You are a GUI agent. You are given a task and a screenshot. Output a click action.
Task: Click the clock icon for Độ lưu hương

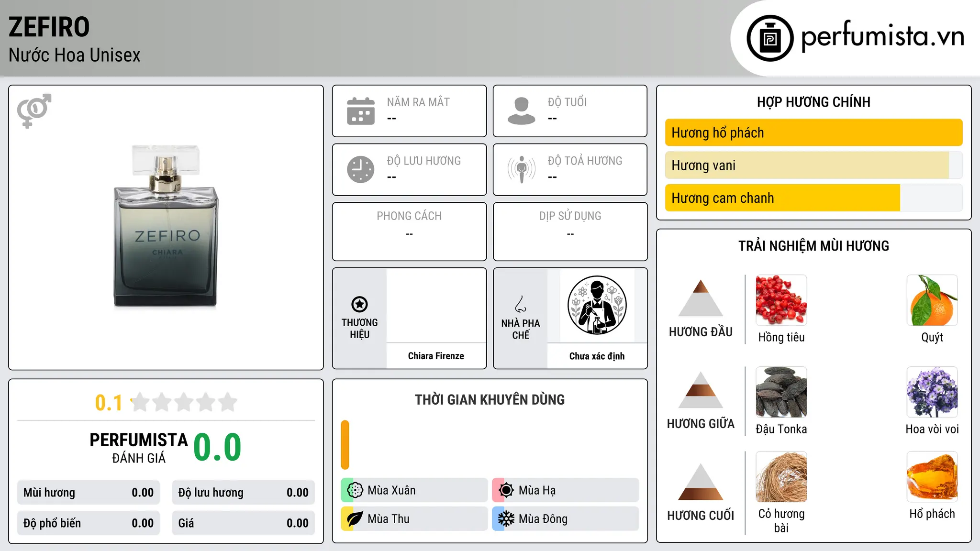tap(361, 169)
